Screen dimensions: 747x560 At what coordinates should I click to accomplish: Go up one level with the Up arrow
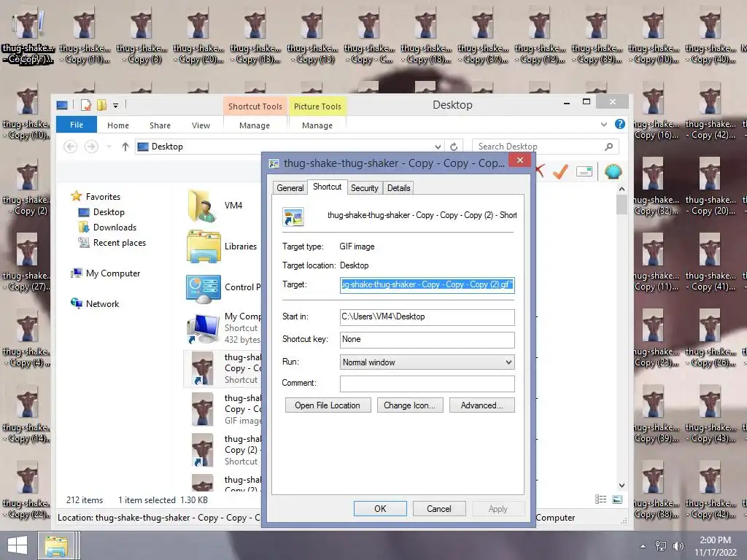(x=125, y=147)
